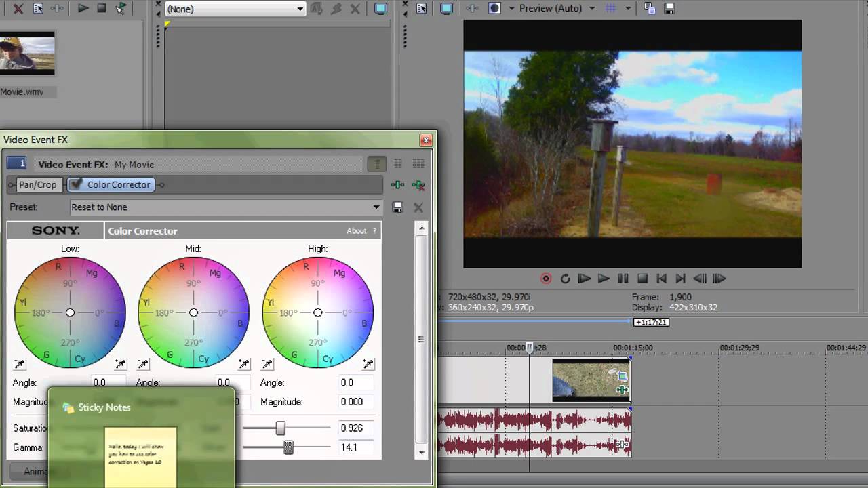Toggle split screen view icon
Image resolution: width=868 pixels, height=488 pixels.
[x=495, y=9]
